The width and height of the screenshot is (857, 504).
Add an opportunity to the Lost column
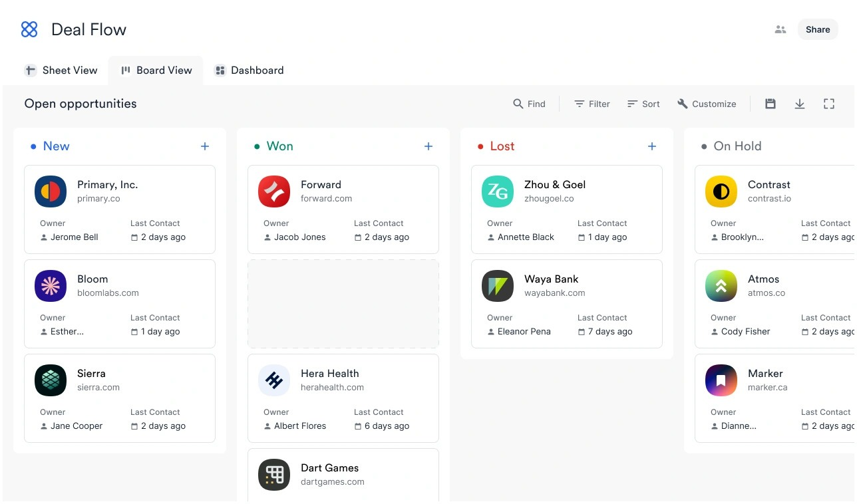coord(651,146)
